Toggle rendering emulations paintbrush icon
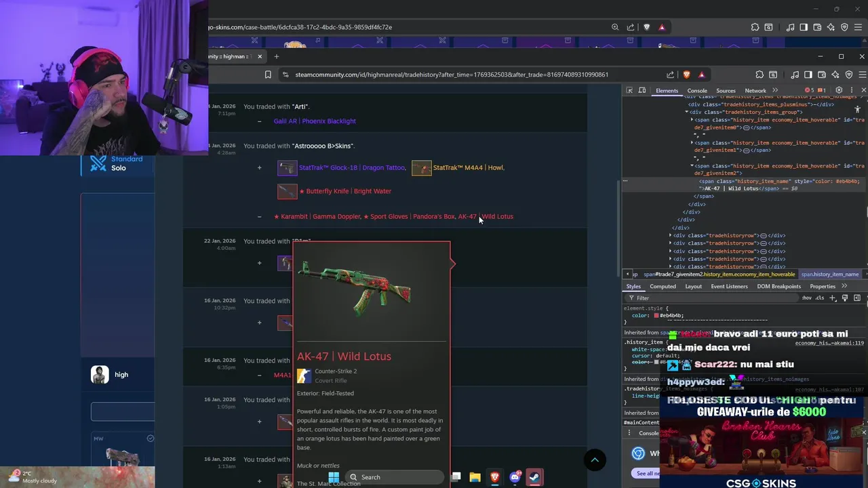Image resolution: width=868 pixels, height=488 pixels. coord(845,298)
